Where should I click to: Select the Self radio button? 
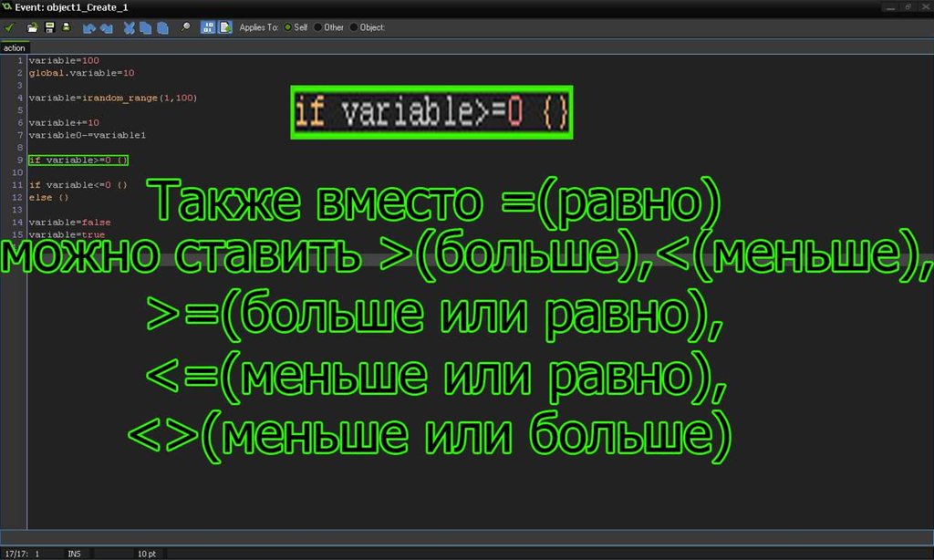(289, 27)
